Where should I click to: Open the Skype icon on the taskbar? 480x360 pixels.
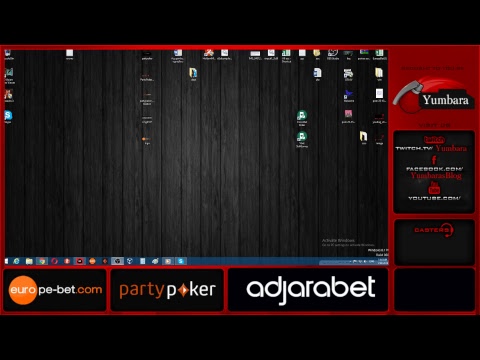[x=181, y=261]
